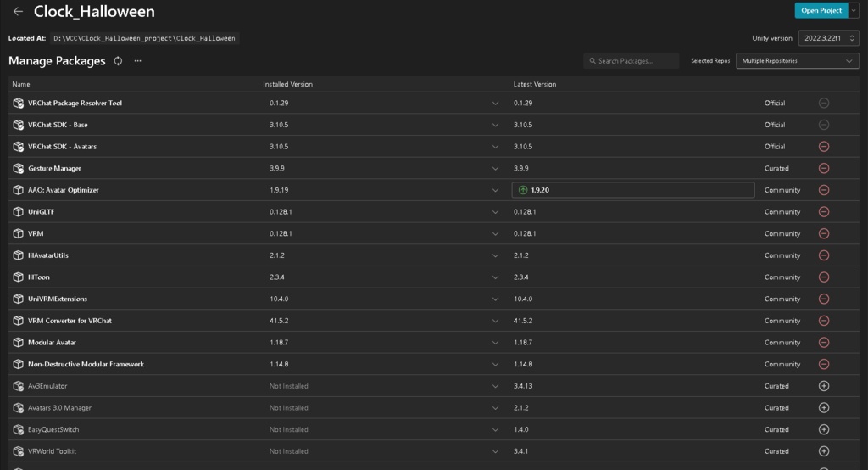Viewport: 868px width, 470px height.
Task: Remove VRM Converter for VRChat package
Action: pyautogui.click(x=824, y=321)
